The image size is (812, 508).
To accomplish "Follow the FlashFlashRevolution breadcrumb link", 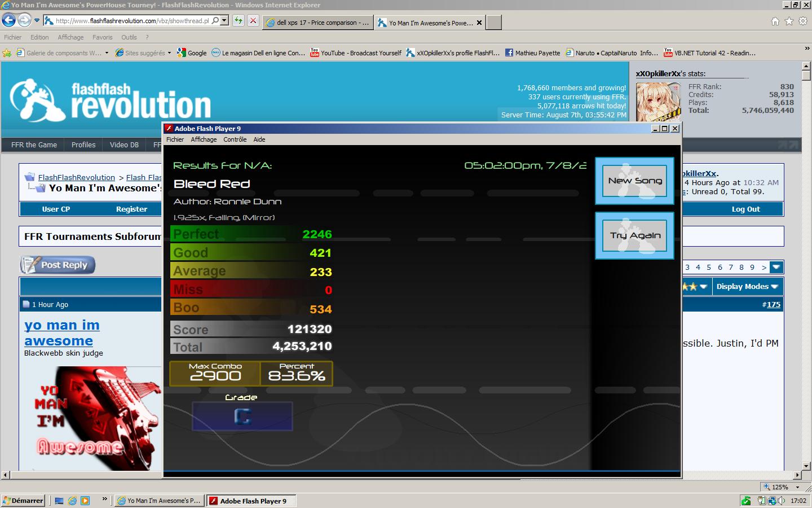I will click(x=76, y=177).
